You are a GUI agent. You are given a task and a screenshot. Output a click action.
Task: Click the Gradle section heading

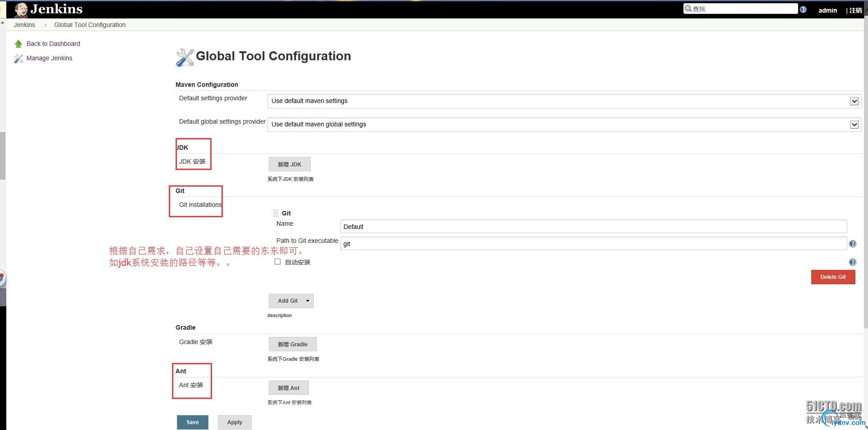(x=185, y=327)
